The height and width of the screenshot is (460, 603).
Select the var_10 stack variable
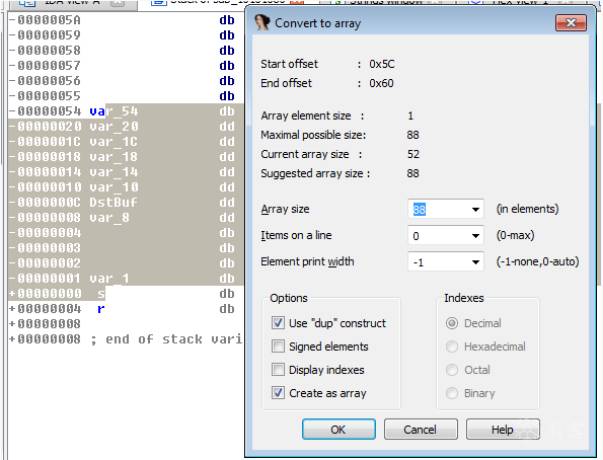113,187
